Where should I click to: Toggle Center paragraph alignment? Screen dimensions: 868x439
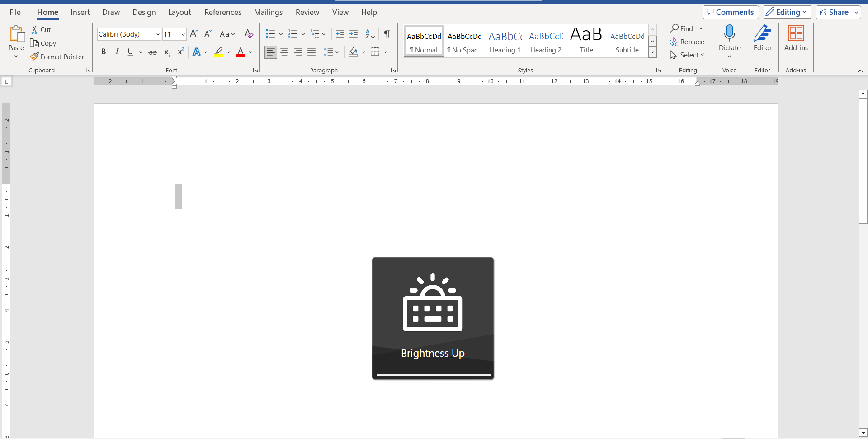coord(284,52)
